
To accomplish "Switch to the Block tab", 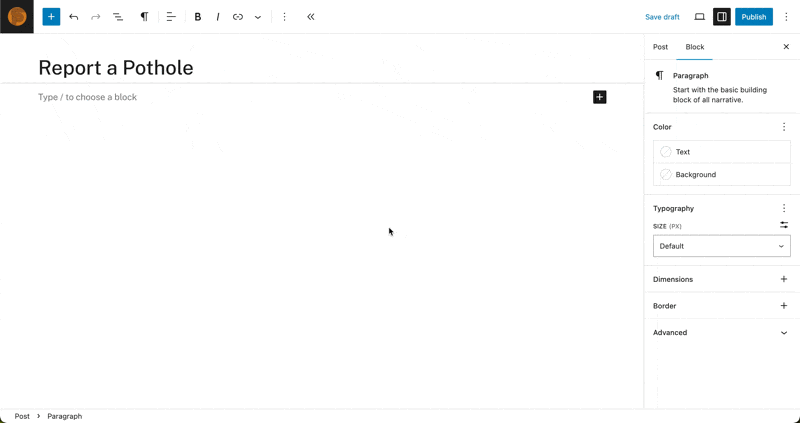I will (694, 47).
